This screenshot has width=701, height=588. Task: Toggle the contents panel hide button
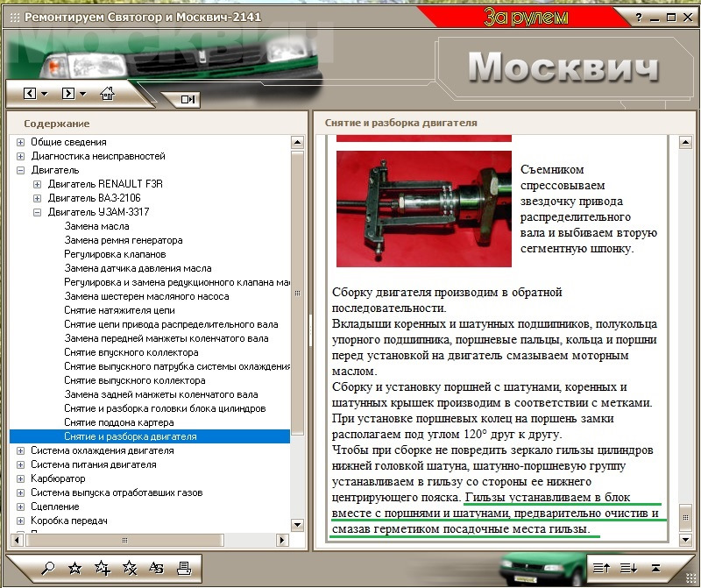[x=188, y=99]
